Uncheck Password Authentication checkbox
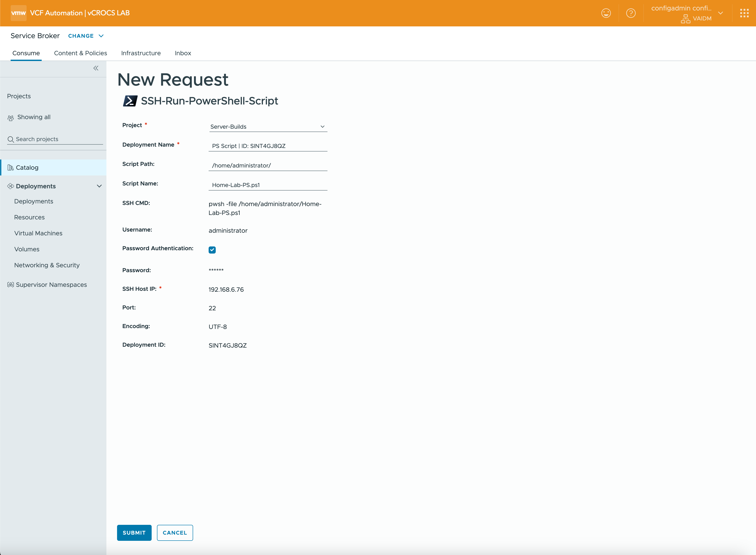756x555 pixels. tap(212, 250)
